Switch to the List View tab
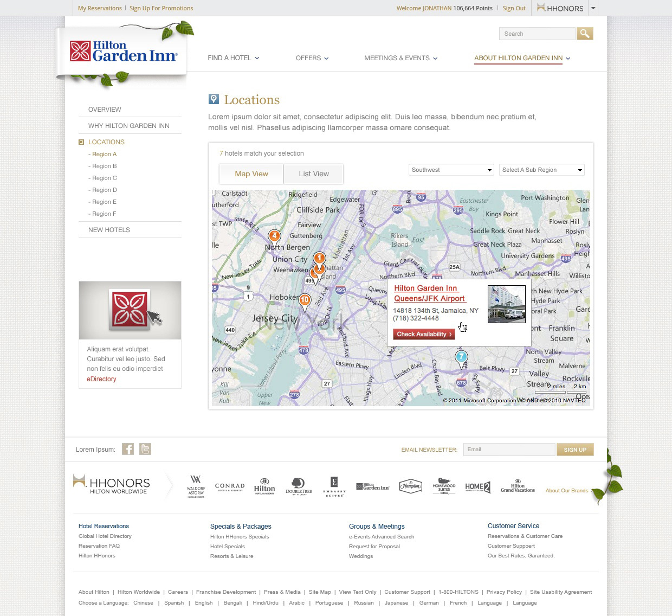This screenshot has width=672, height=616. pos(314,174)
